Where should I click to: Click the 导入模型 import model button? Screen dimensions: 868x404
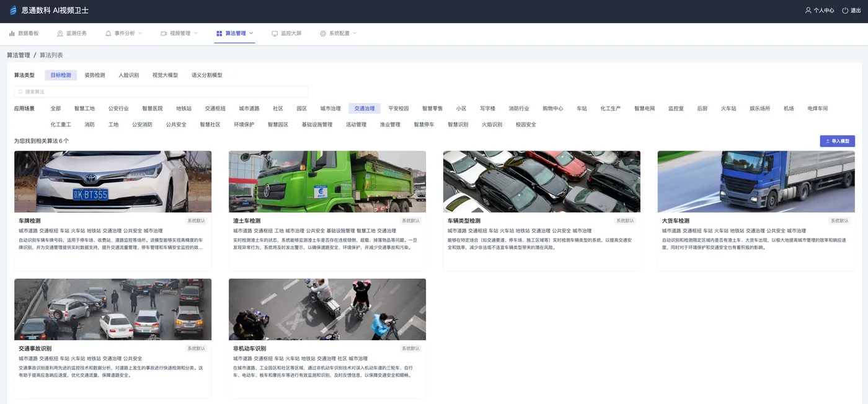coord(837,141)
